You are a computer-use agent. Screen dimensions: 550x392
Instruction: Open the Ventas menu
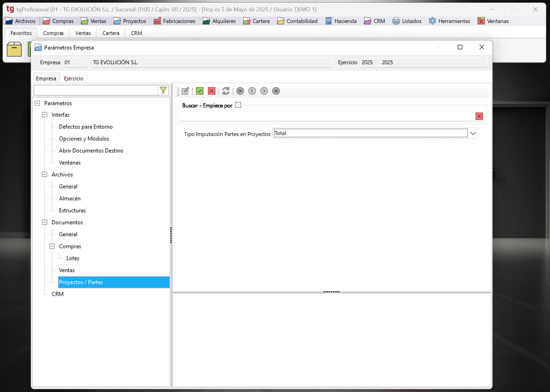tap(93, 21)
